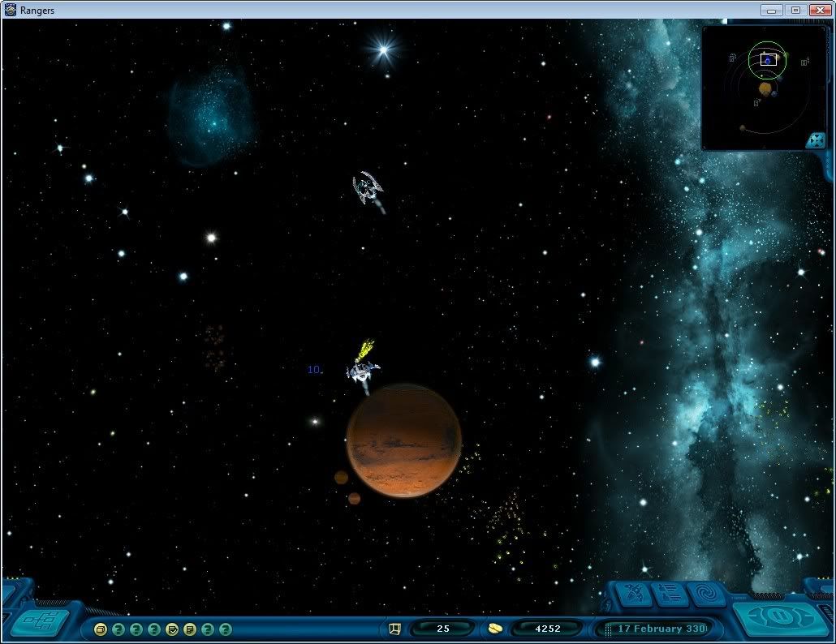This screenshot has width=836, height=644.
Task: Minimize the Rangers window
Action: (x=772, y=10)
